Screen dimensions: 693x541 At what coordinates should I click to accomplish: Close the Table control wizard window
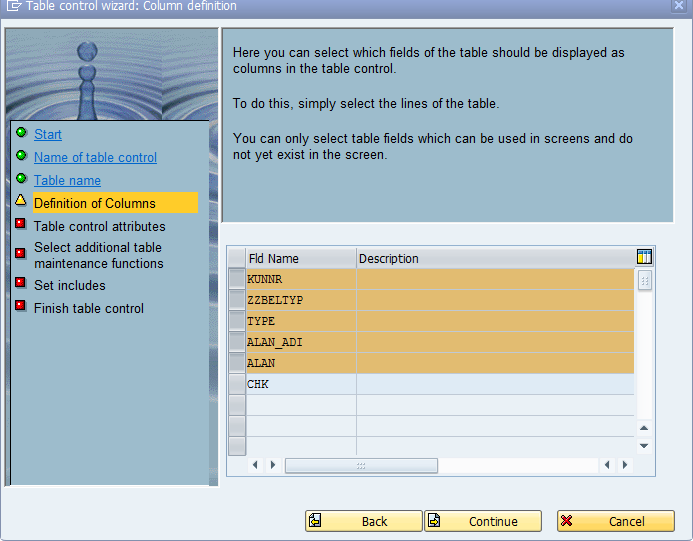(679, 6)
